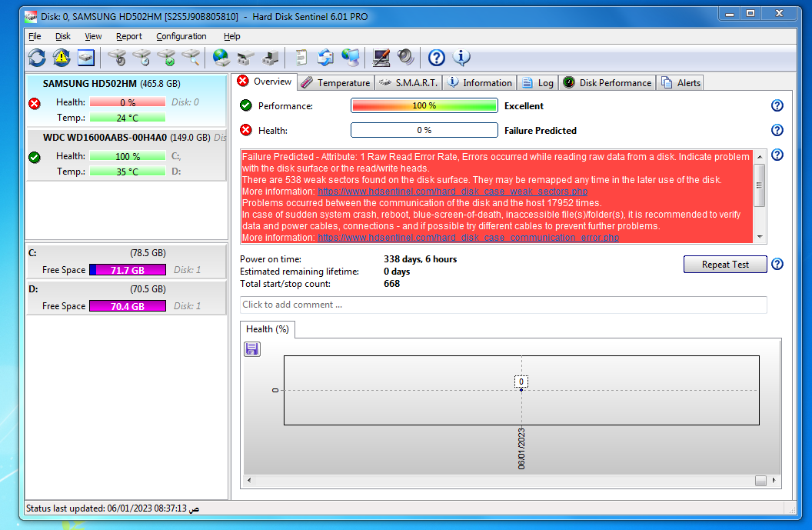Open the Configuration menu
This screenshot has width=812, height=530.
[x=181, y=36]
